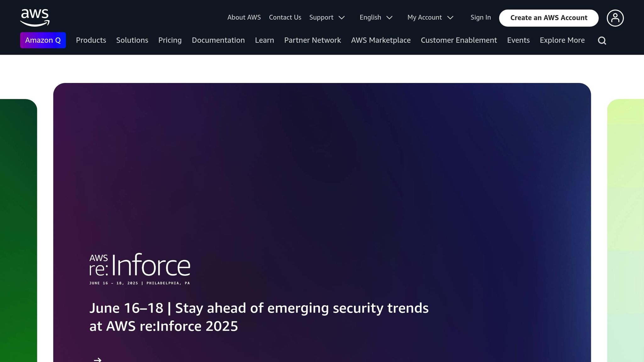Open the About AWS link

click(244, 18)
